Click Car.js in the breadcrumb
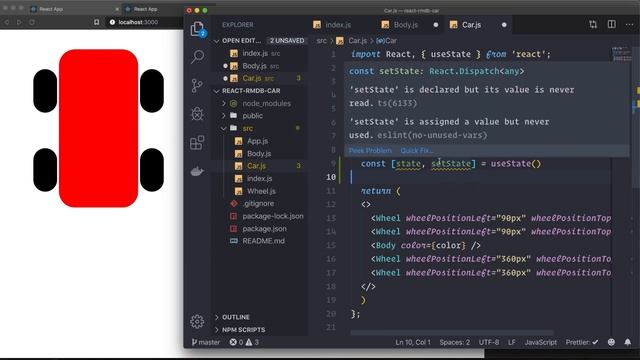Viewport: 640px width, 360px height. pos(357,41)
